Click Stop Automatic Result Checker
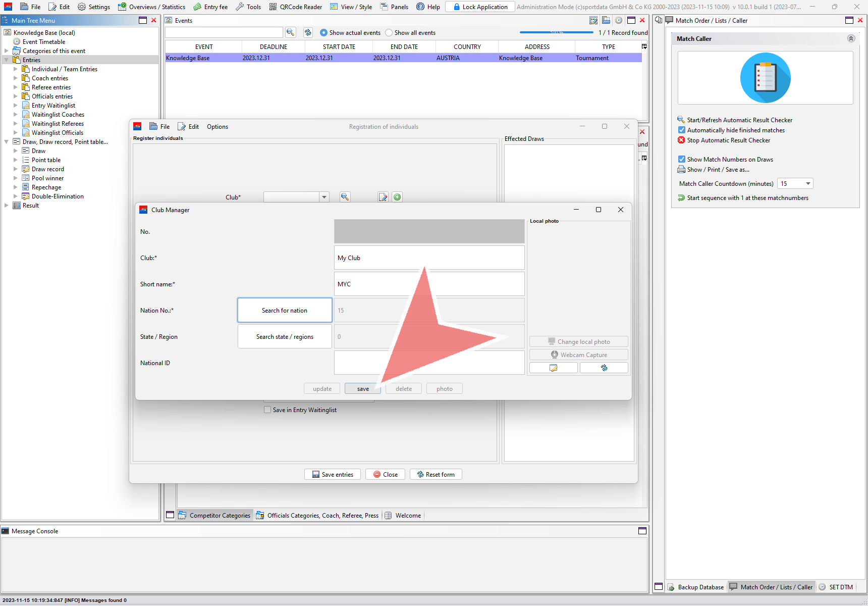868x606 pixels. tap(728, 140)
